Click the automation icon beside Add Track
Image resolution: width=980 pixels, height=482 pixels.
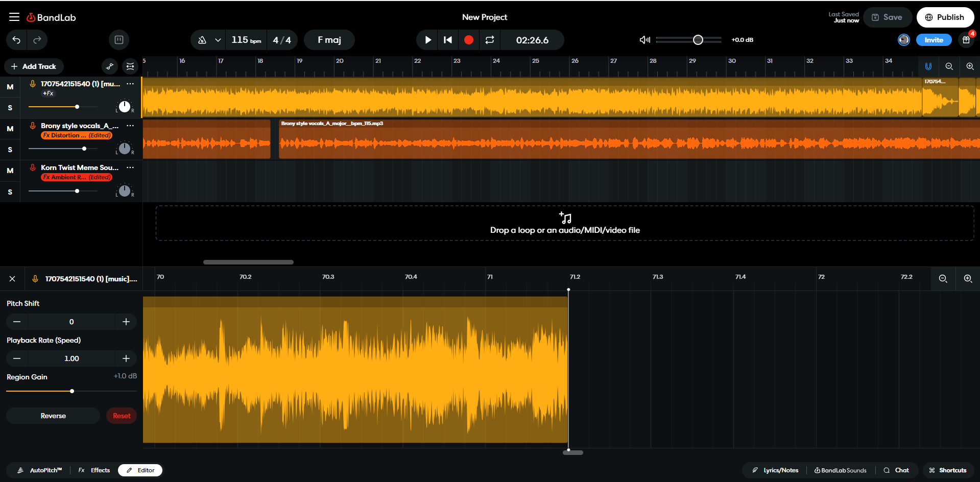tap(110, 66)
